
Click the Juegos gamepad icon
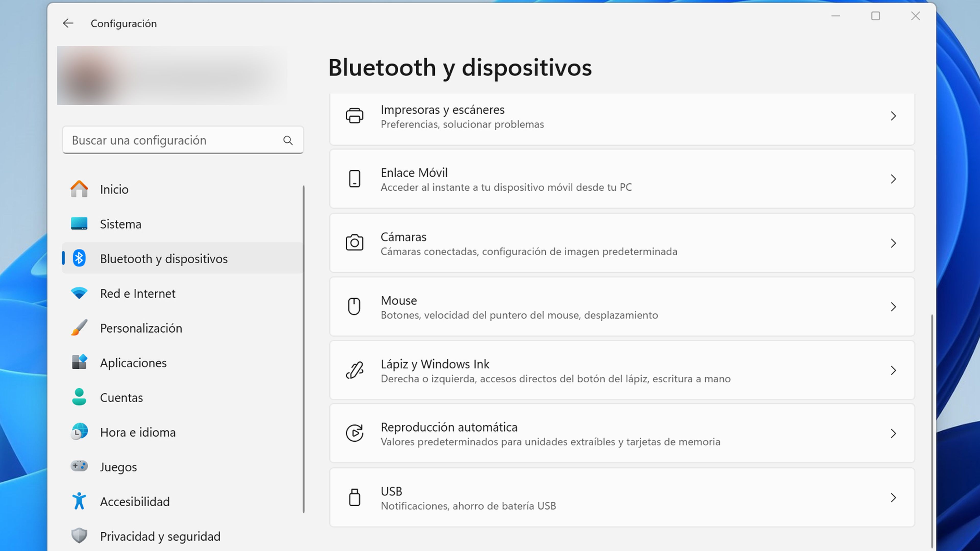pos(79,466)
